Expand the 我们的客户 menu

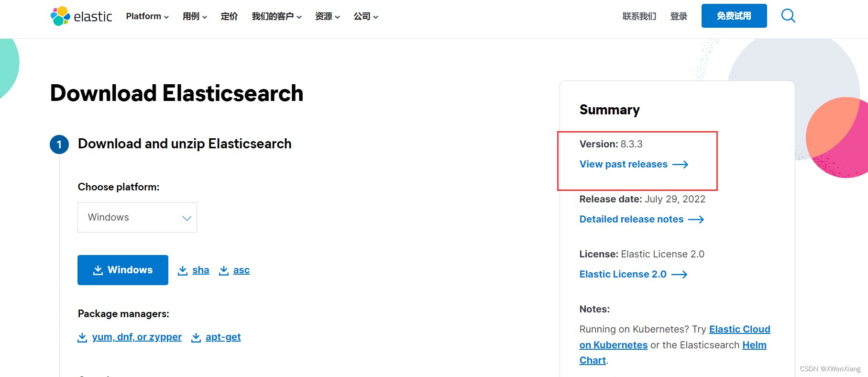pyautogui.click(x=276, y=16)
